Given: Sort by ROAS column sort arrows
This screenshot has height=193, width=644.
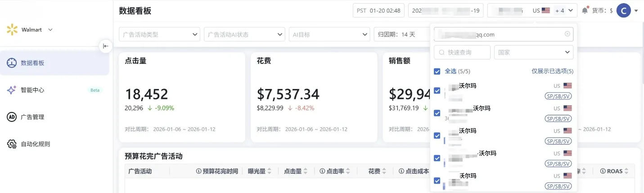Looking at the screenshot, I should [626, 171].
